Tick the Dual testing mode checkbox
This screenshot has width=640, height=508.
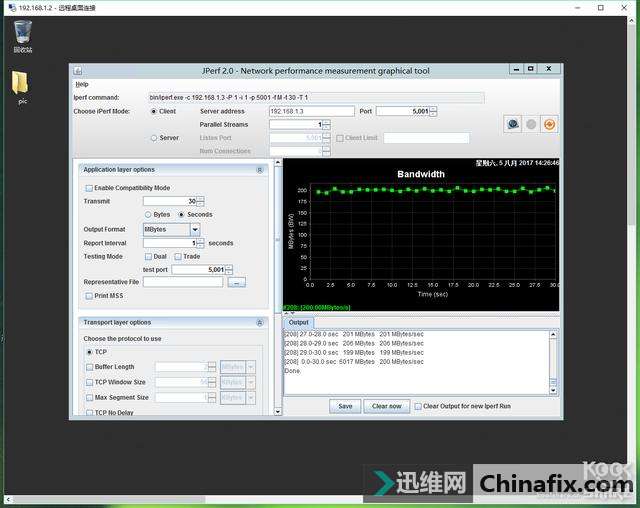point(148,257)
